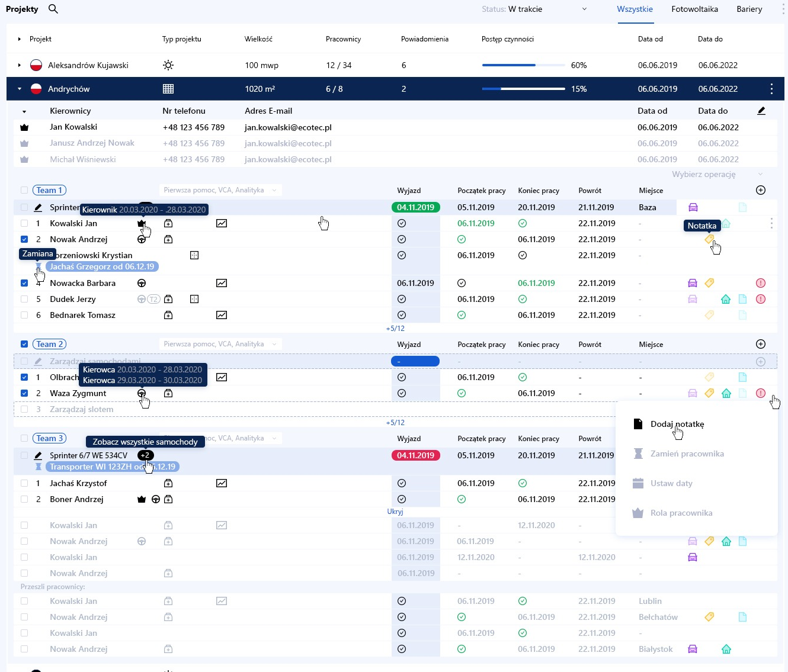The width and height of the screenshot is (788, 672).
Task: Uncheck the Nowak Andrzej checkbox in Team 1
Action: tap(24, 239)
